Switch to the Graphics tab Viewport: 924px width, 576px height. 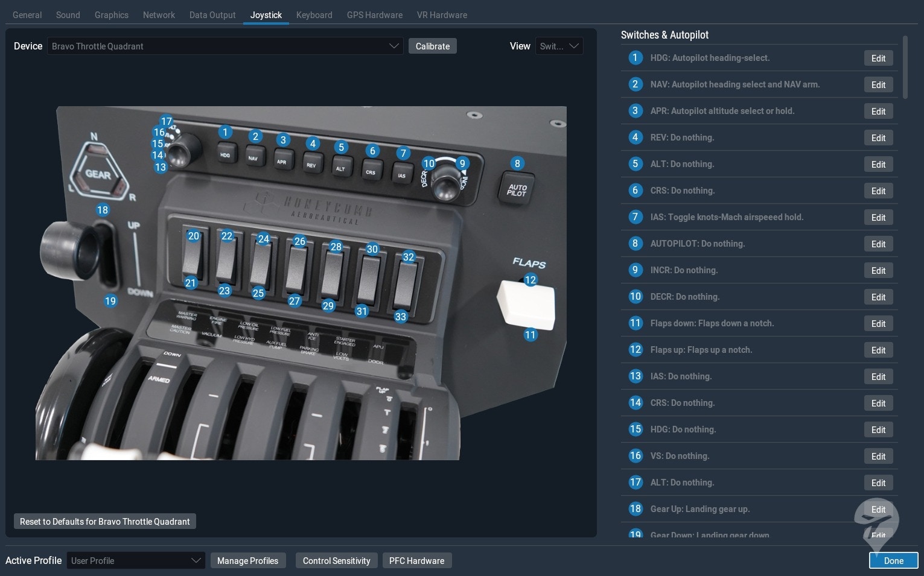click(112, 15)
